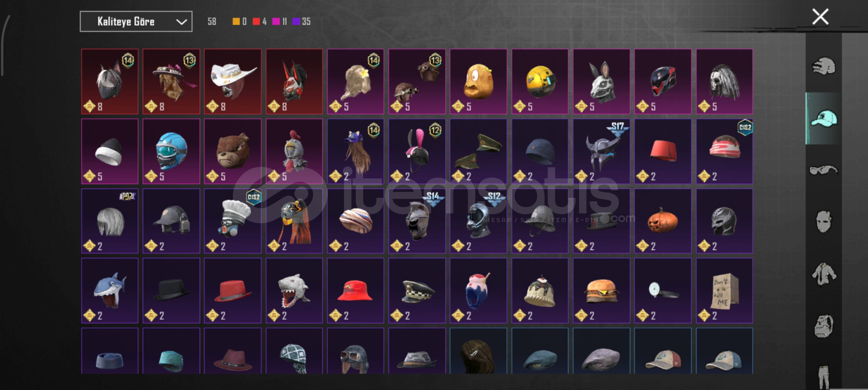Open the Kaliteye Göre sort dropdown

coord(136,22)
